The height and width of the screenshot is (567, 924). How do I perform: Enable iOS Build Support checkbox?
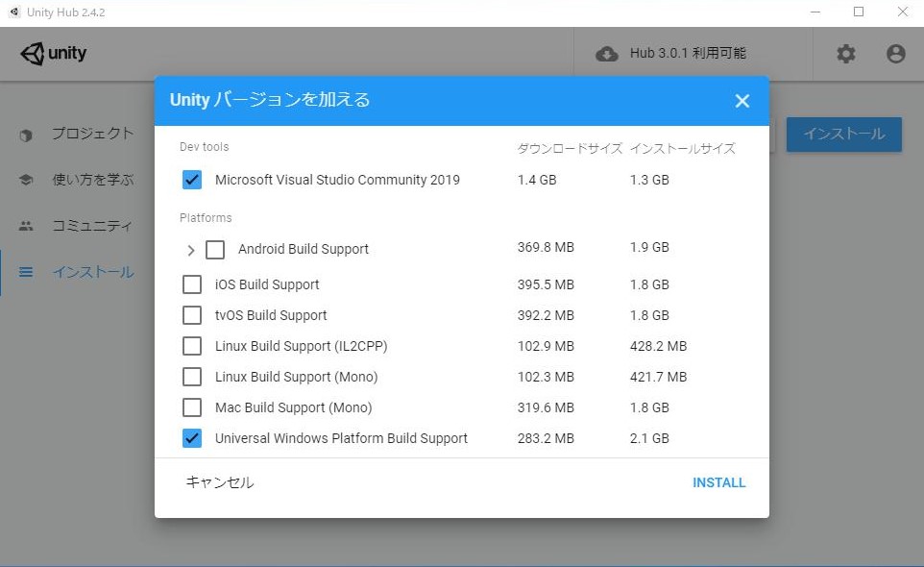192,284
